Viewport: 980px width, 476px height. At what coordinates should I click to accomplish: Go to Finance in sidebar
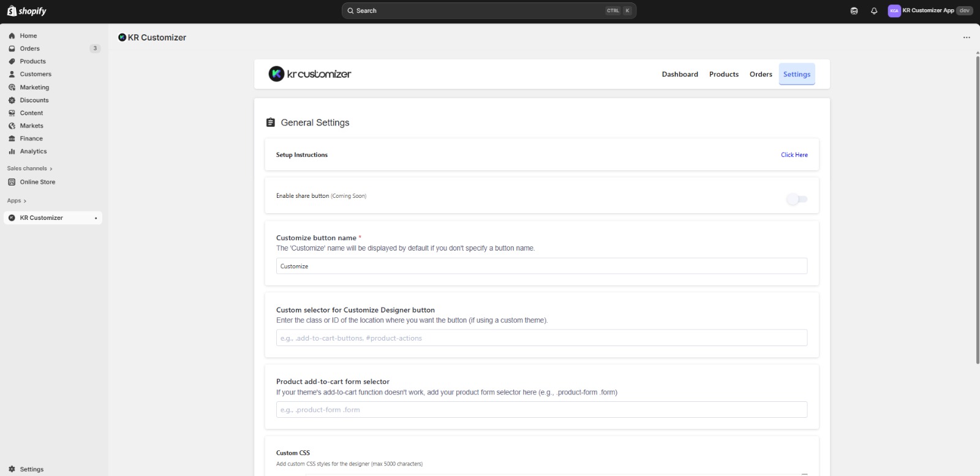pos(31,138)
